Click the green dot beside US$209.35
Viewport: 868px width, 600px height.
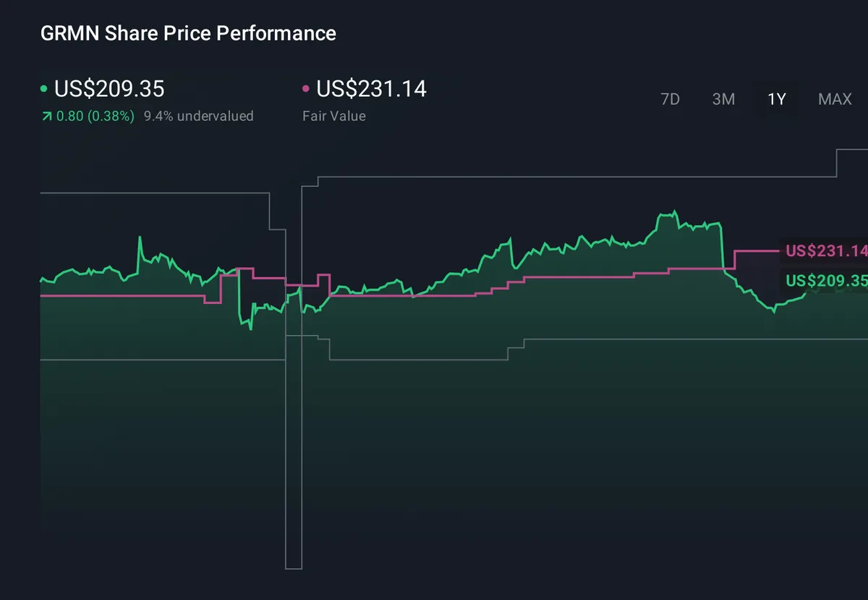[x=44, y=89]
